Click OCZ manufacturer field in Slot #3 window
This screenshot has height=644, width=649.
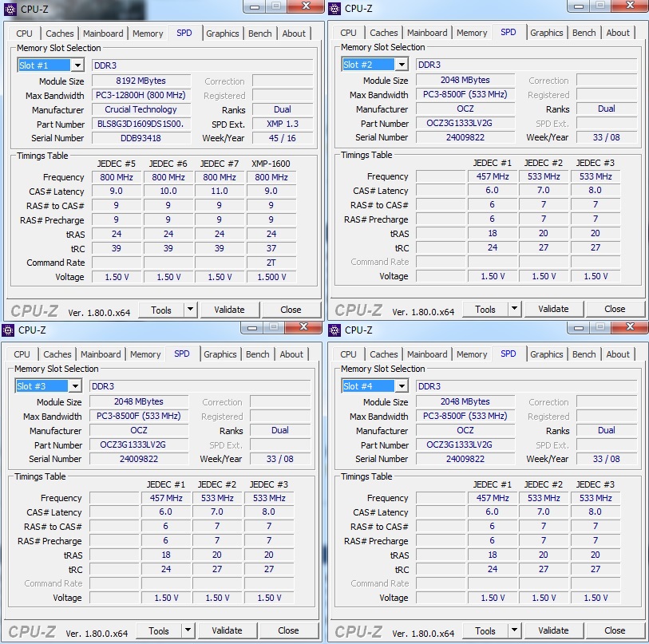139,430
